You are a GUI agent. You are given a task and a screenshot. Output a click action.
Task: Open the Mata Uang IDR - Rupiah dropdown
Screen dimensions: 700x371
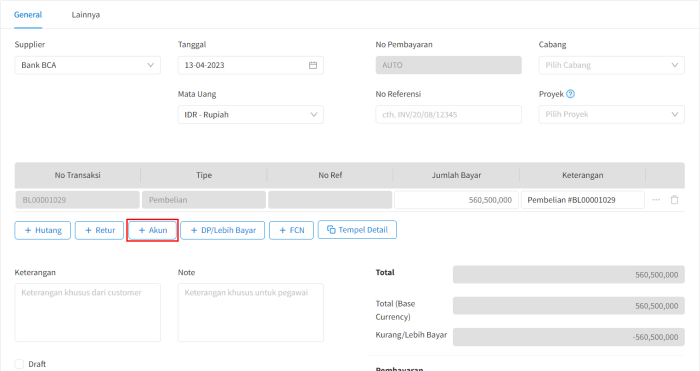point(250,115)
